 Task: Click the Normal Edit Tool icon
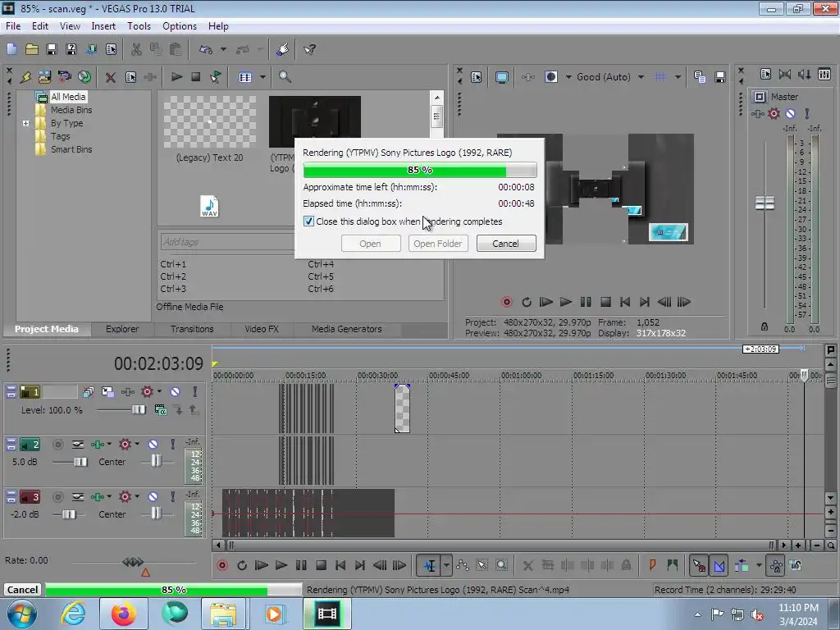click(429, 565)
